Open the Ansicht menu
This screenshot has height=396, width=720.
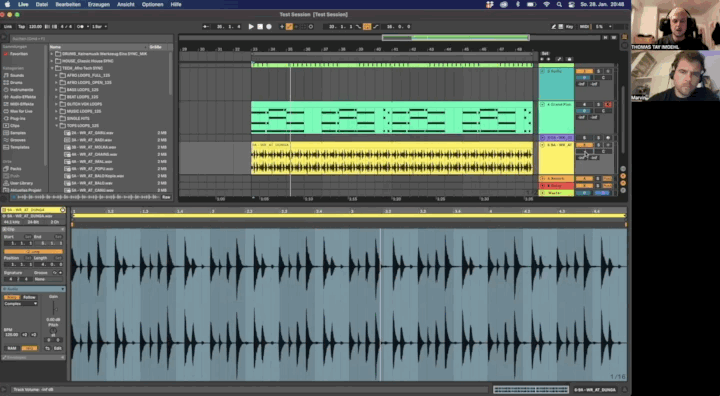[x=126, y=4]
